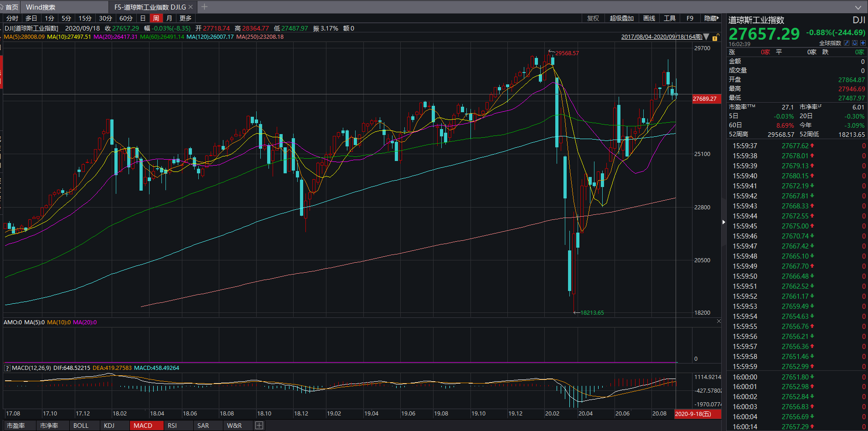868x431 pixels.
Task: Open 超级叠加 overlay option
Action: pyautogui.click(x=622, y=18)
